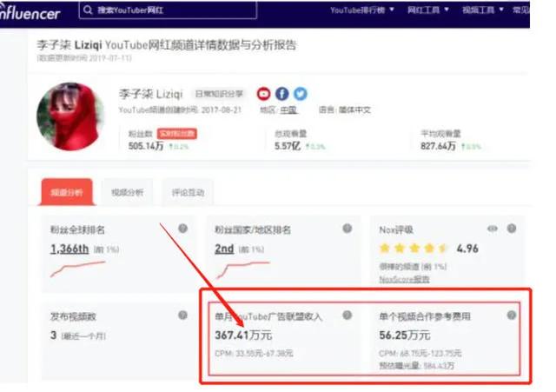Expand the YouTube排行榜 dropdown menu

362,10
